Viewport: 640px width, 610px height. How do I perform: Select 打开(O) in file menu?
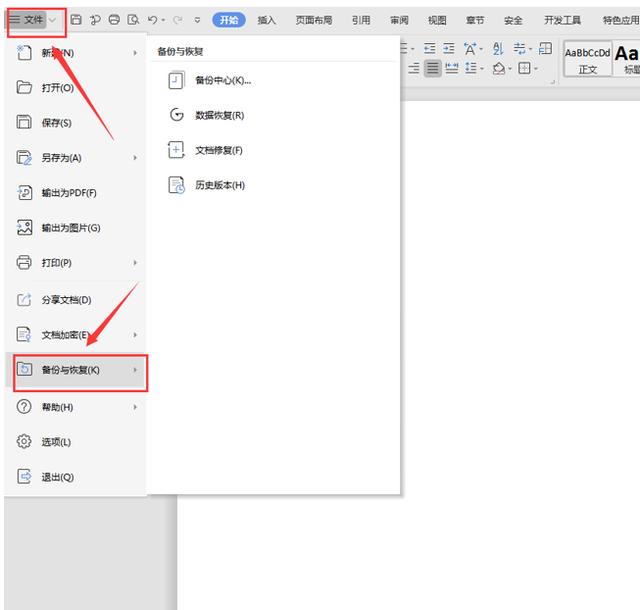tap(76, 87)
